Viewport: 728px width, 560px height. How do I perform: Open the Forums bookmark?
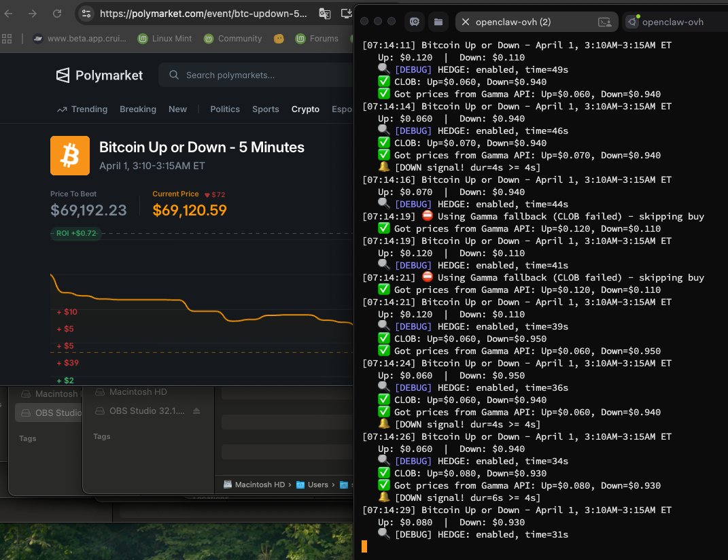tap(317, 39)
